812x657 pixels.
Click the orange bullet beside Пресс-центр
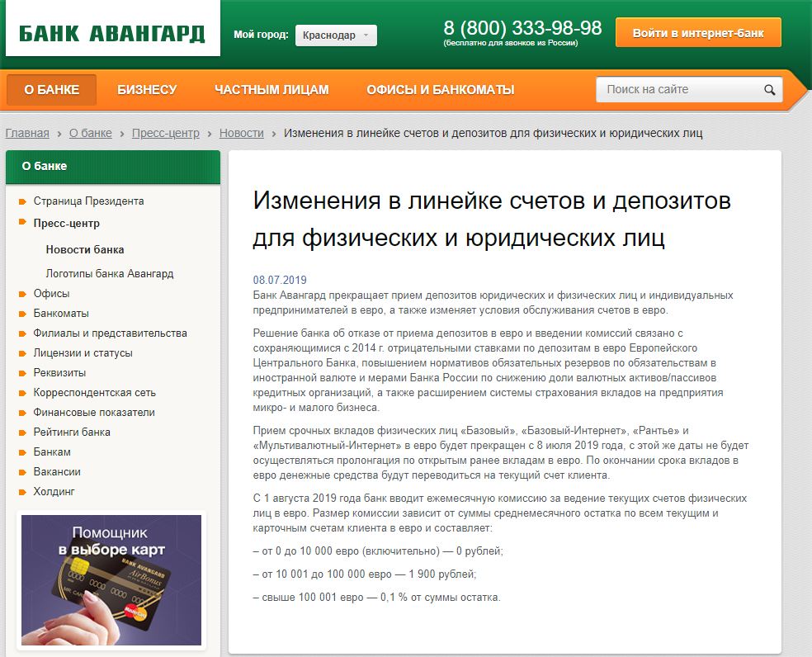click(x=22, y=222)
